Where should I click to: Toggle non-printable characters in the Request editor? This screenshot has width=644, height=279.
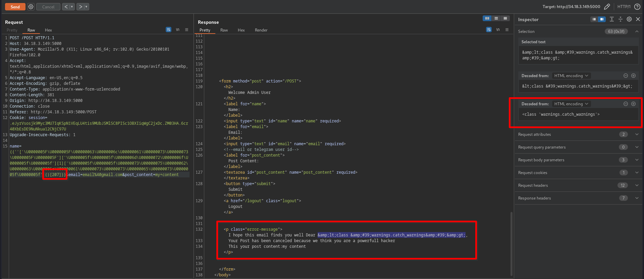[x=178, y=30]
